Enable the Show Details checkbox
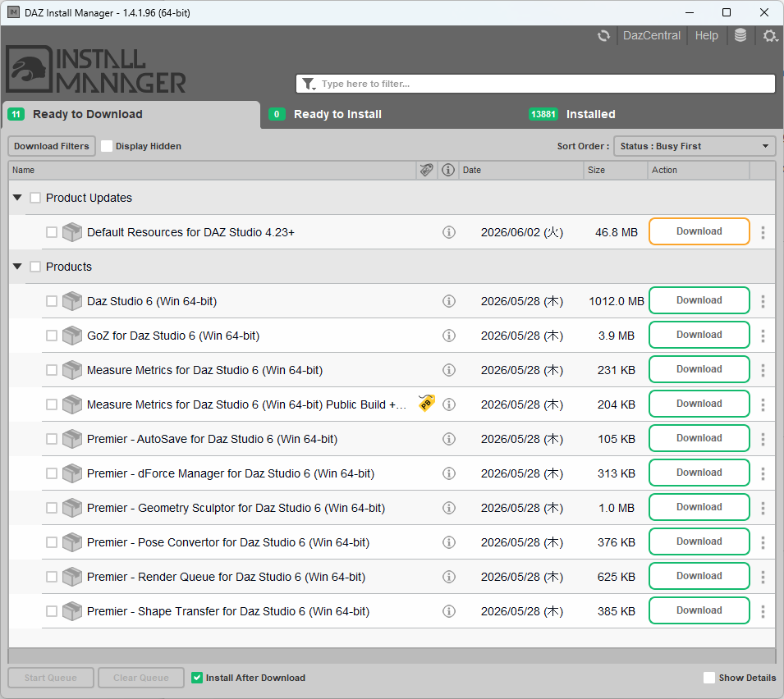The height and width of the screenshot is (699, 784). [x=709, y=678]
